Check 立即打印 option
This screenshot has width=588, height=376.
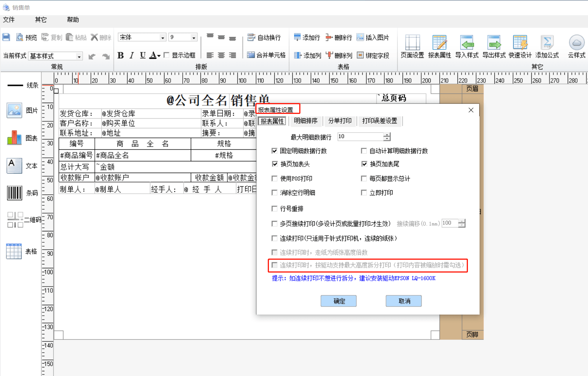point(364,192)
